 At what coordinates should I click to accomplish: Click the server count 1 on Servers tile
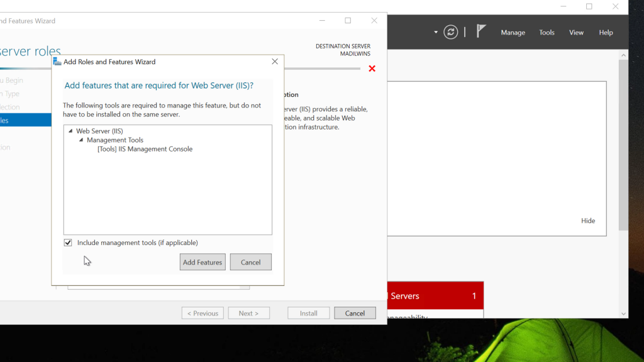[x=474, y=296]
